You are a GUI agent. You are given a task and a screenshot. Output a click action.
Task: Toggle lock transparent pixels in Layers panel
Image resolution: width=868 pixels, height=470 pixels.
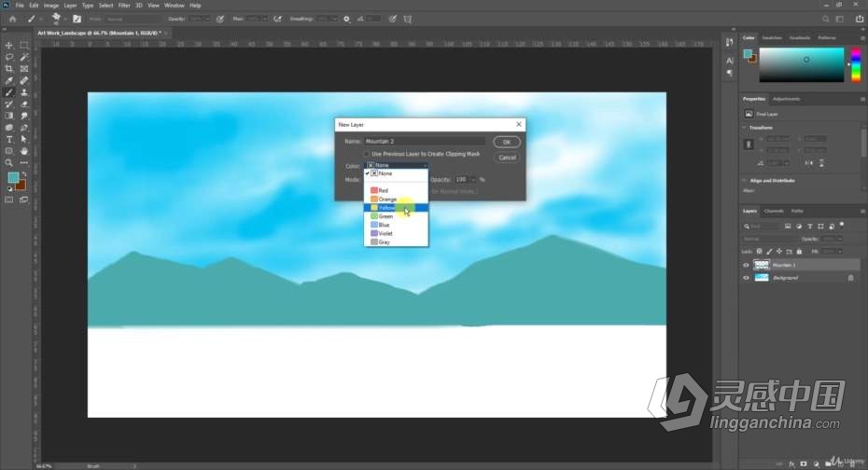pos(759,251)
